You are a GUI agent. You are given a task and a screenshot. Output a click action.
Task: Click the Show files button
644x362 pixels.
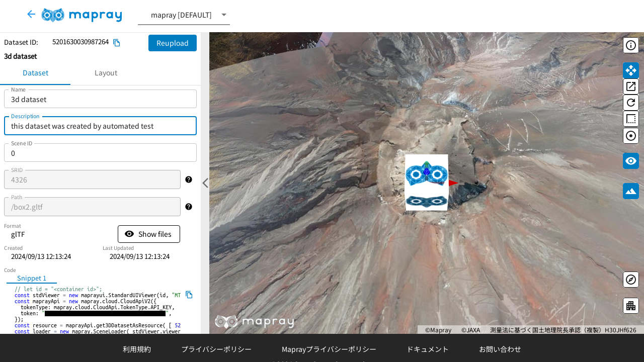pos(149,234)
